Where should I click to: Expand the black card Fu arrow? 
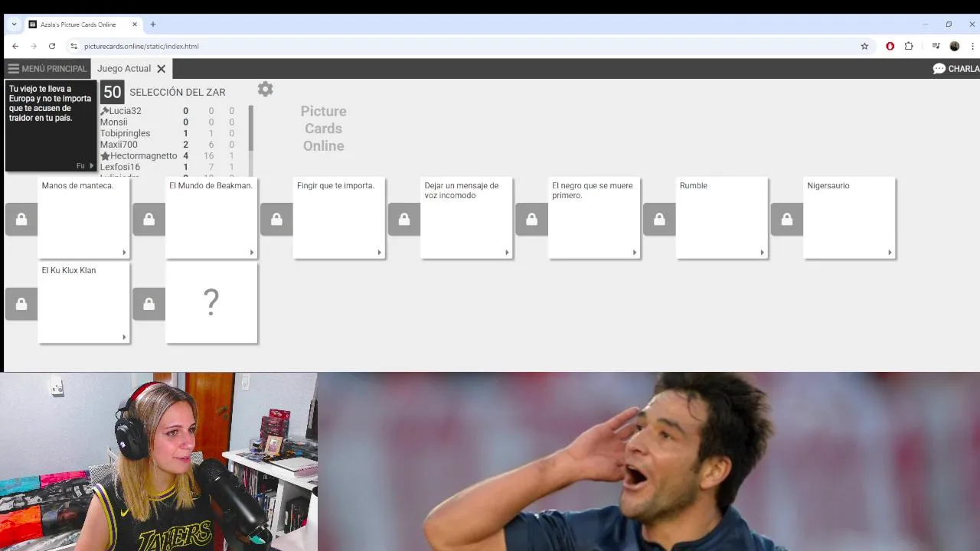pyautogui.click(x=91, y=166)
